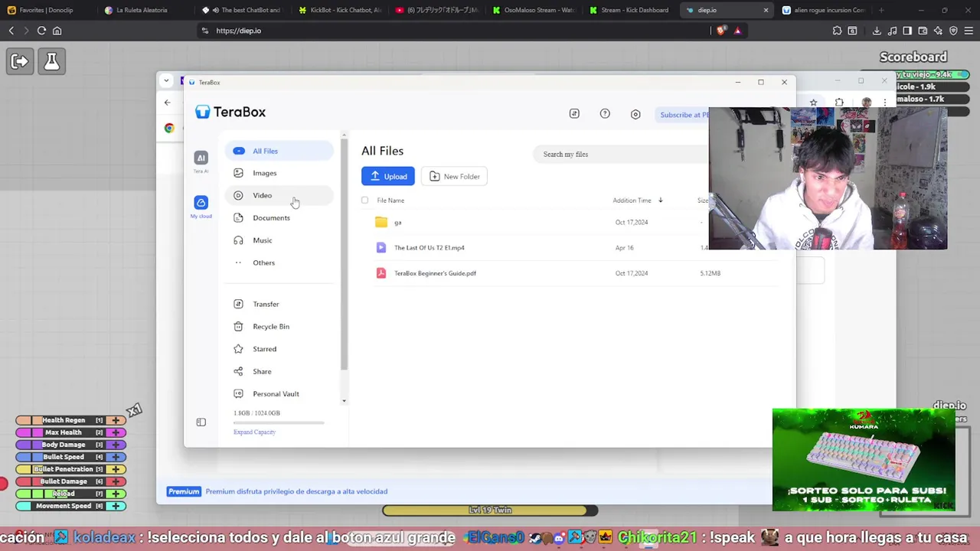The image size is (980, 551).
Task: Click scrollbar down arrow in sidebar
Action: coord(344,401)
